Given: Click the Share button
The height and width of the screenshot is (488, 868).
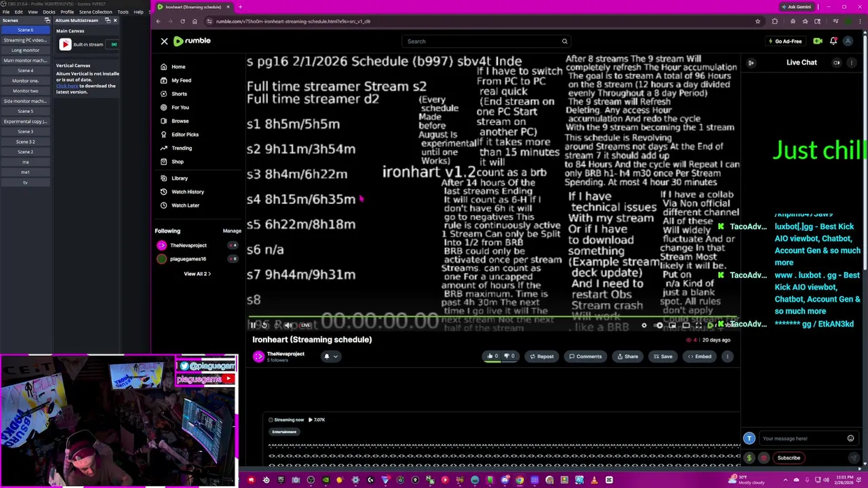Looking at the screenshot, I should (x=627, y=357).
